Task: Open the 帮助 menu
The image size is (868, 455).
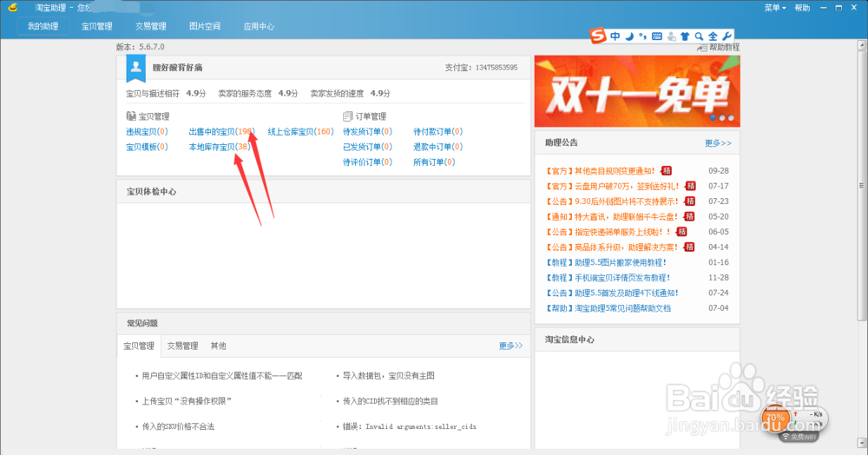Action: 802,8
